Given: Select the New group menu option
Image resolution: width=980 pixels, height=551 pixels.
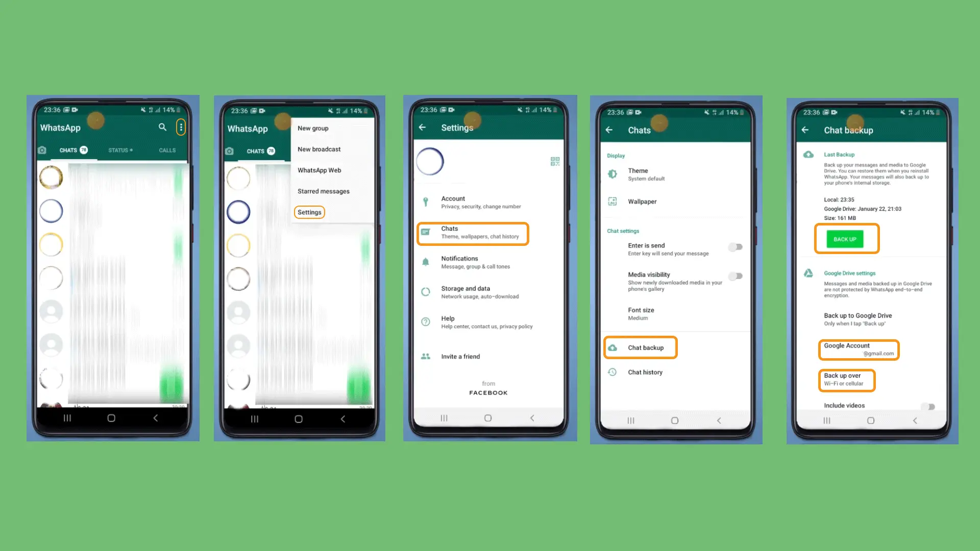Looking at the screenshot, I should click(313, 128).
